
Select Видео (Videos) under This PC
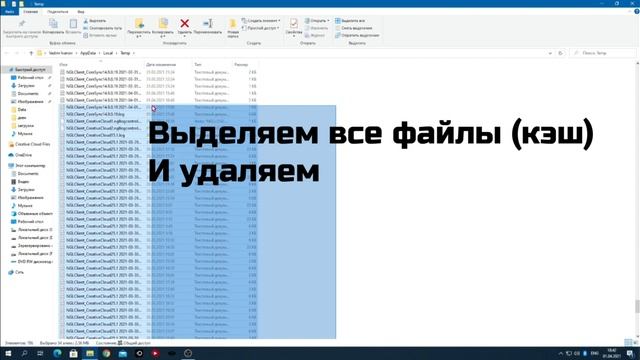[20, 182]
